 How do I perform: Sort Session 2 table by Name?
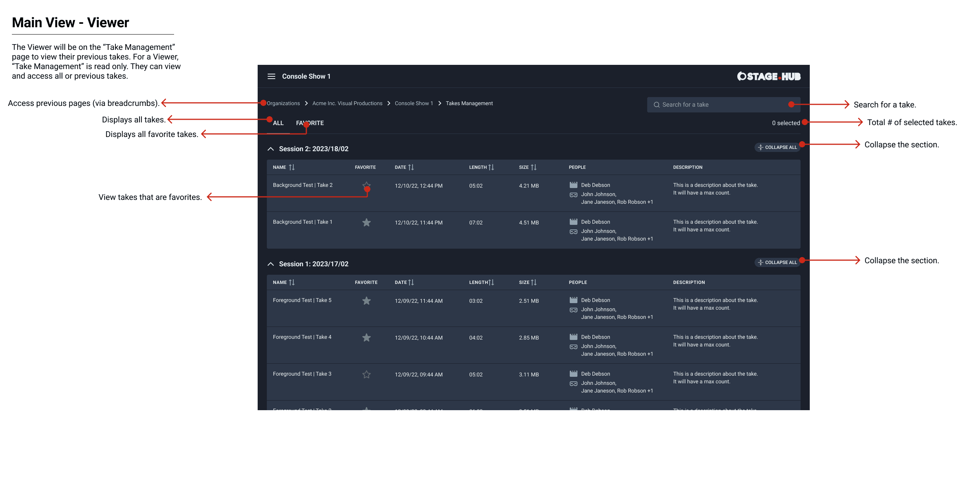[292, 167]
